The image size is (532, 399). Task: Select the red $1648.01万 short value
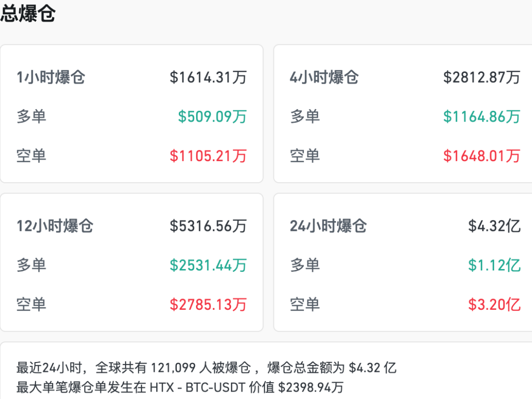pyautogui.click(x=481, y=156)
